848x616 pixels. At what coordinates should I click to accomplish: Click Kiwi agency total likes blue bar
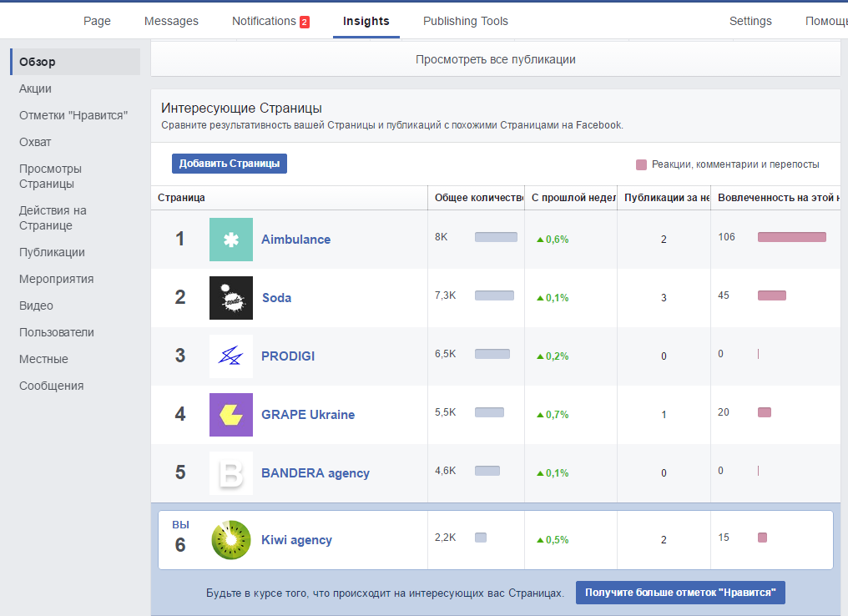click(x=481, y=538)
